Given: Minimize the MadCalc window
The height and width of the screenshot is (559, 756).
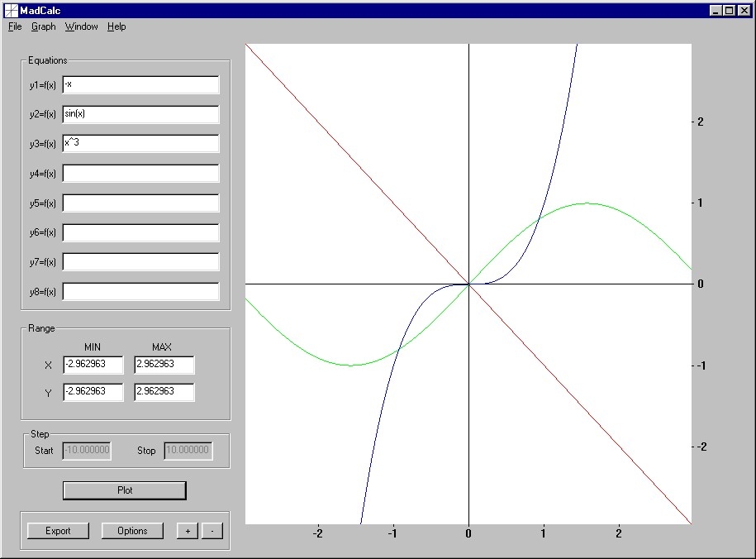Looking at the screenshot, I should point(716,10).
